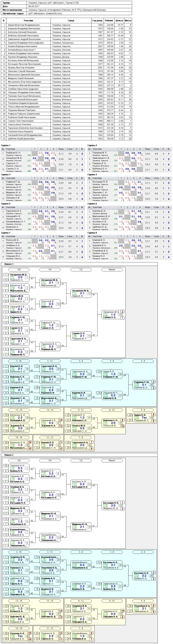This screenshot has width=173, height=644.
Task: Click the '5...6' placement label in Финал-1
Action: (143, 410)
